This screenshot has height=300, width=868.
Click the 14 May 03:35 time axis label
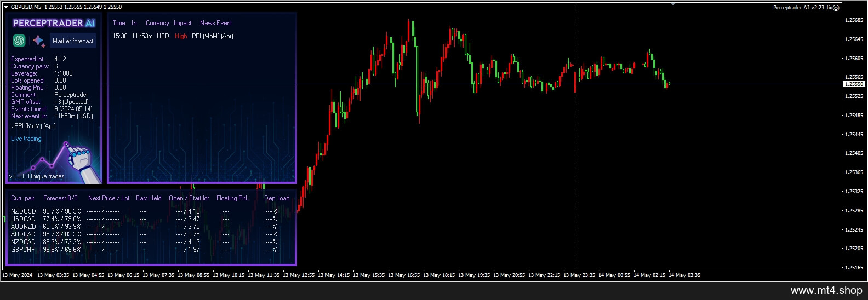(x=684, y=275)
